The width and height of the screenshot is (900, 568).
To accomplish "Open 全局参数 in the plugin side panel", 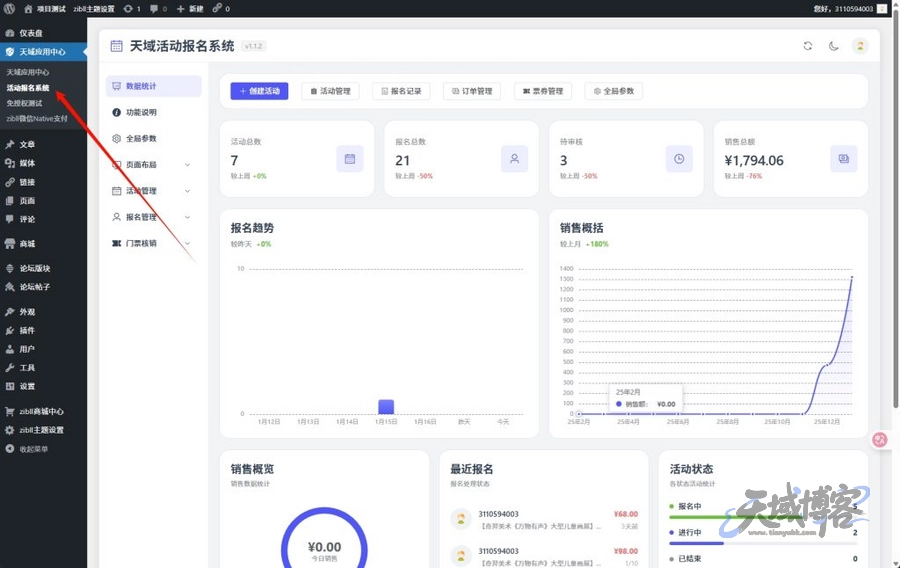I will click(x=153, y=138).
